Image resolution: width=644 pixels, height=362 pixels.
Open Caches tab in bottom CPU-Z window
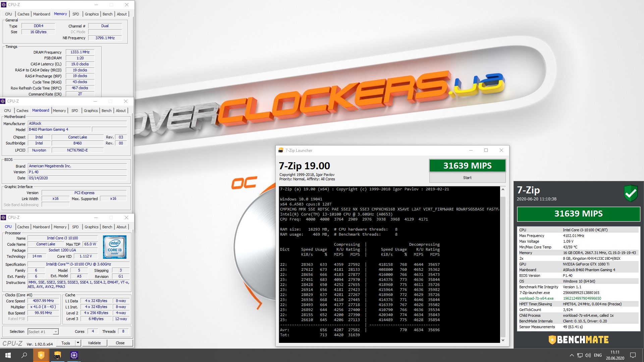(23, 227)
